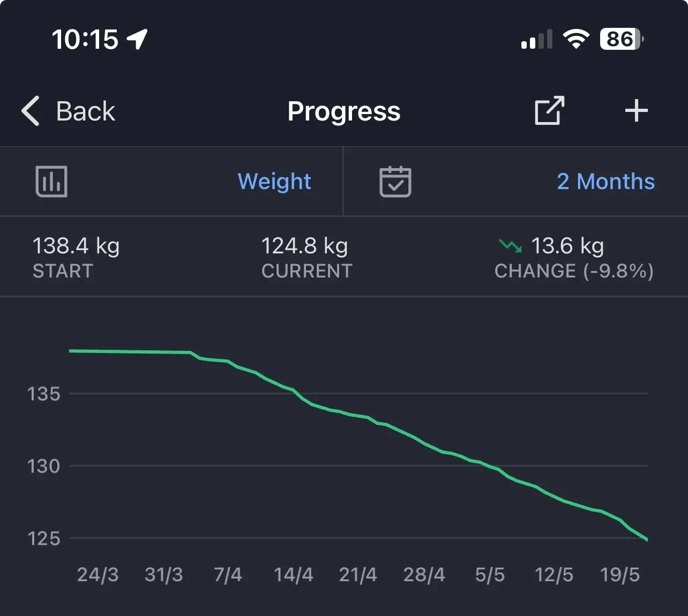Tap the back chevron arrow
The width and height of the screenshot is (688, 616).
coord(31,111)
